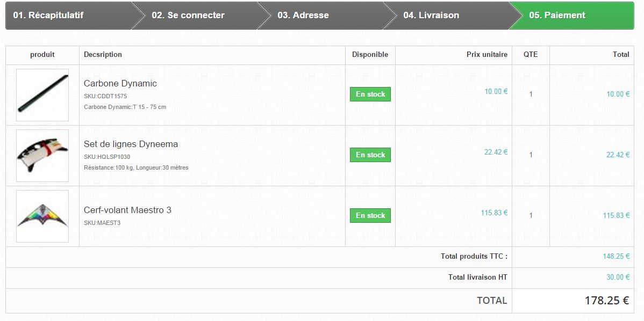
Task: Select step 04. Livraison
Action: 447,16
